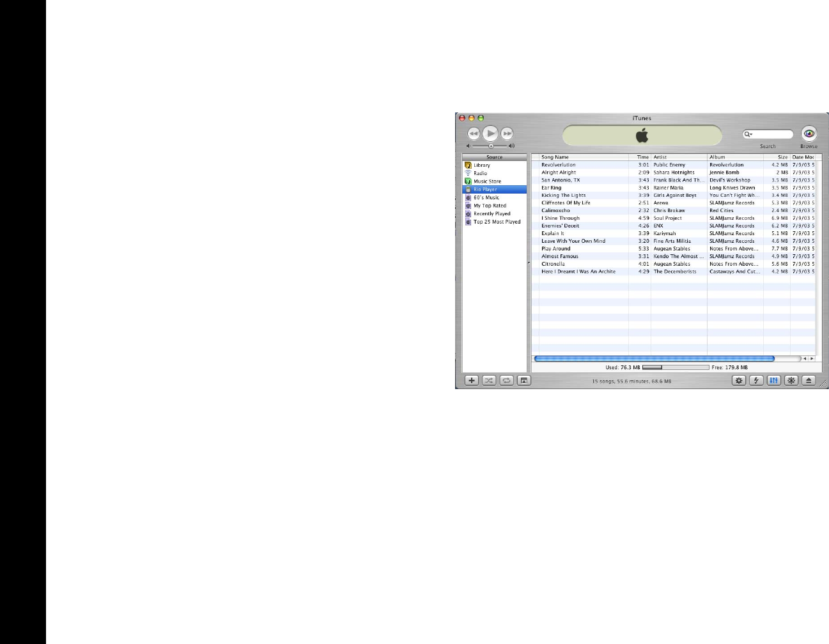Click the Top 25 Most Played icon

pos(468,222)
